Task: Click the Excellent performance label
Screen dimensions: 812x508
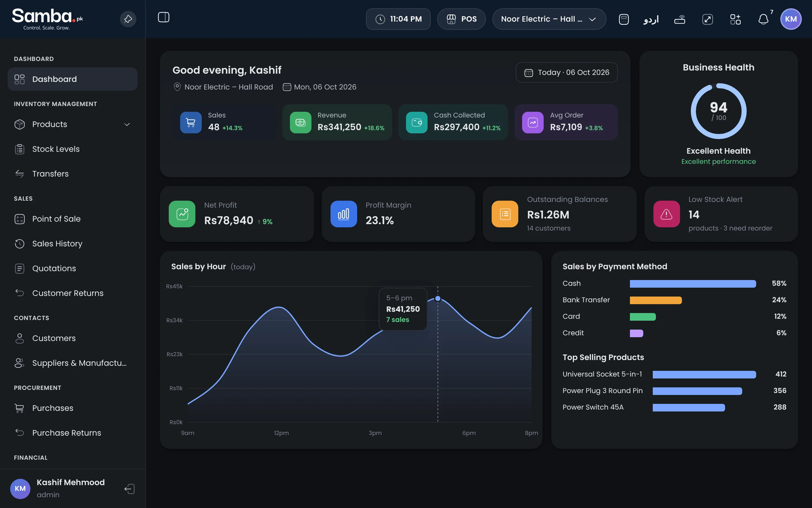Action: pyautogui.click(x=718, y=162)
